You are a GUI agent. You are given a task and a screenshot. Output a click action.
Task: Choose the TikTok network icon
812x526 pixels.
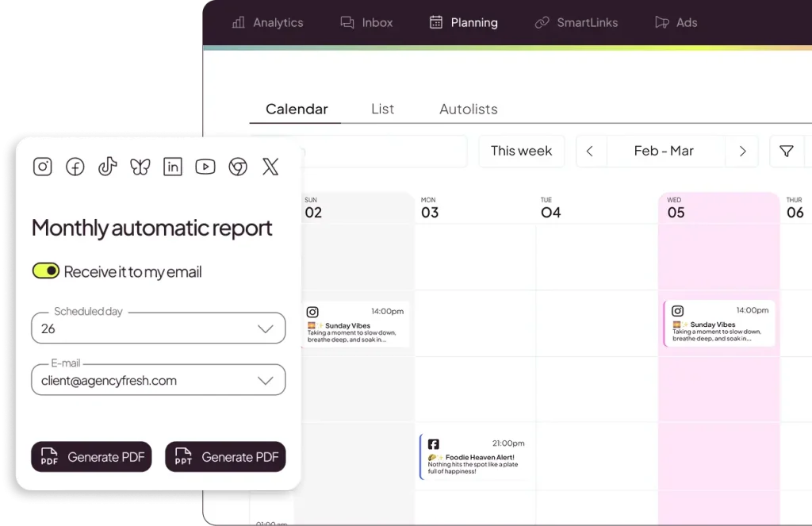[108, 167]
